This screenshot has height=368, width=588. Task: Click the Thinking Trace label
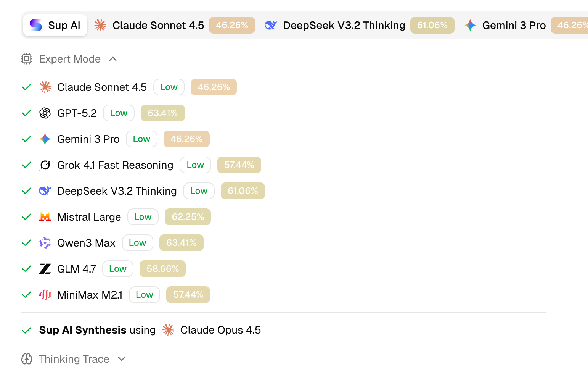[74, 359]
